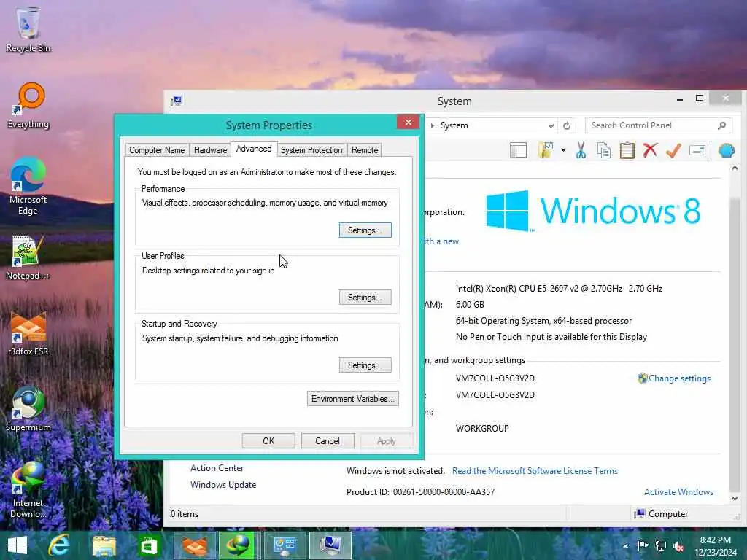Select the Internet Download Manager desktop shortcut

coord(28,490)
